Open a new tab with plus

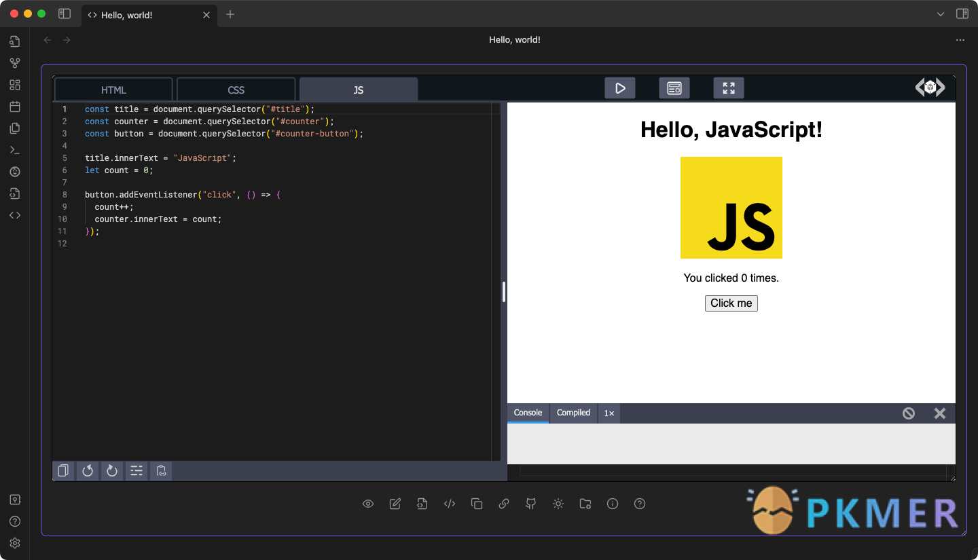coord(230,14)
